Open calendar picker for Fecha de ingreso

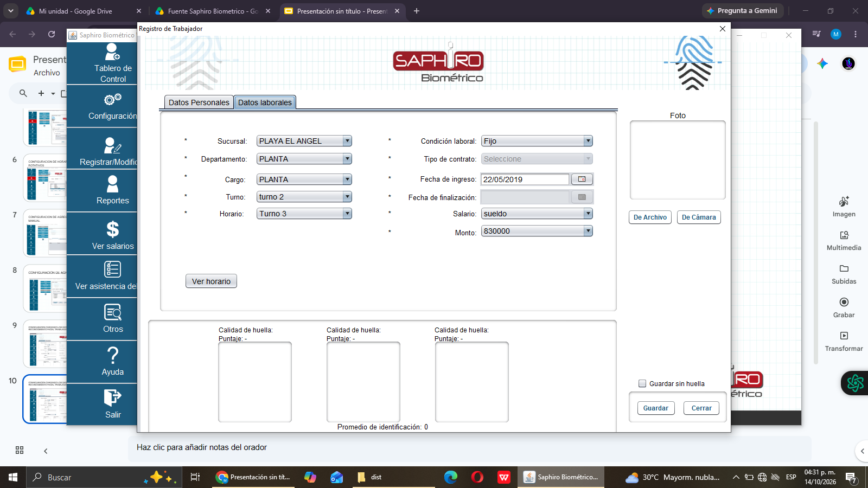582,179
